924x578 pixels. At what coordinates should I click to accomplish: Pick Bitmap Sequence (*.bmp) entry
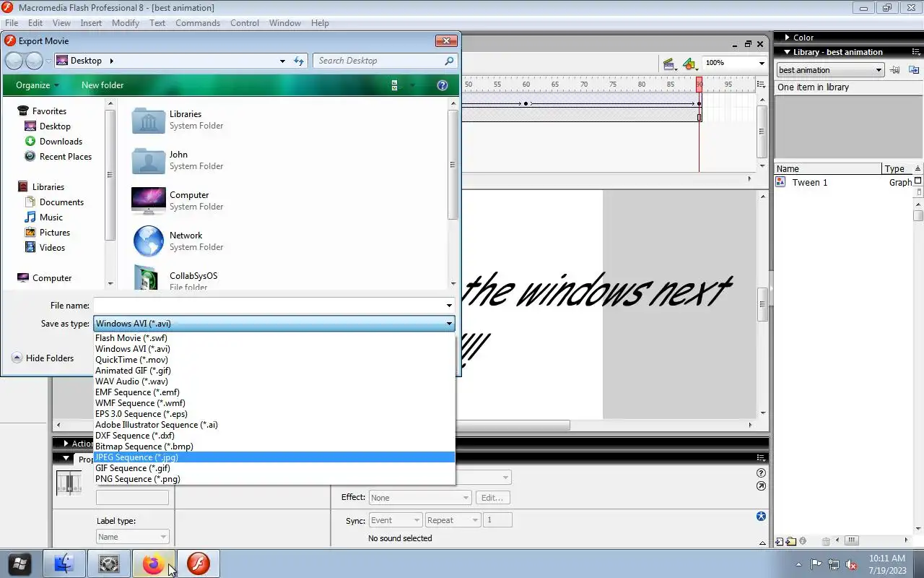[274, 446]
